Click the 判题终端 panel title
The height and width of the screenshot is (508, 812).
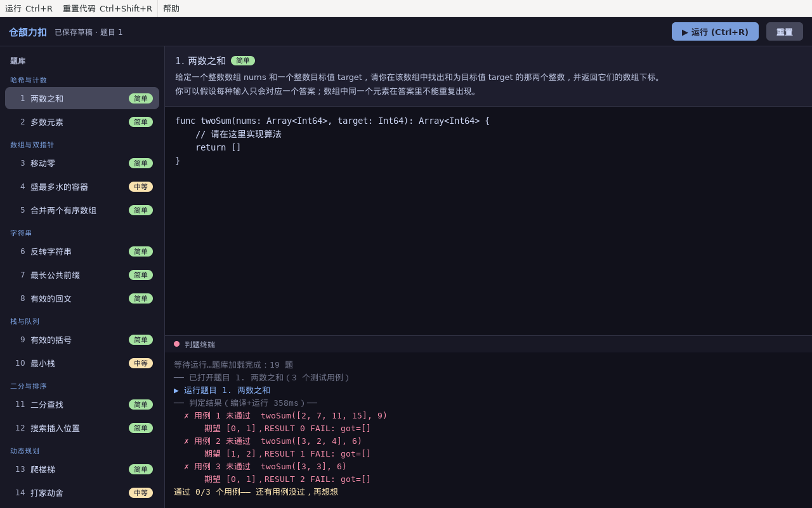coord(200,345)
